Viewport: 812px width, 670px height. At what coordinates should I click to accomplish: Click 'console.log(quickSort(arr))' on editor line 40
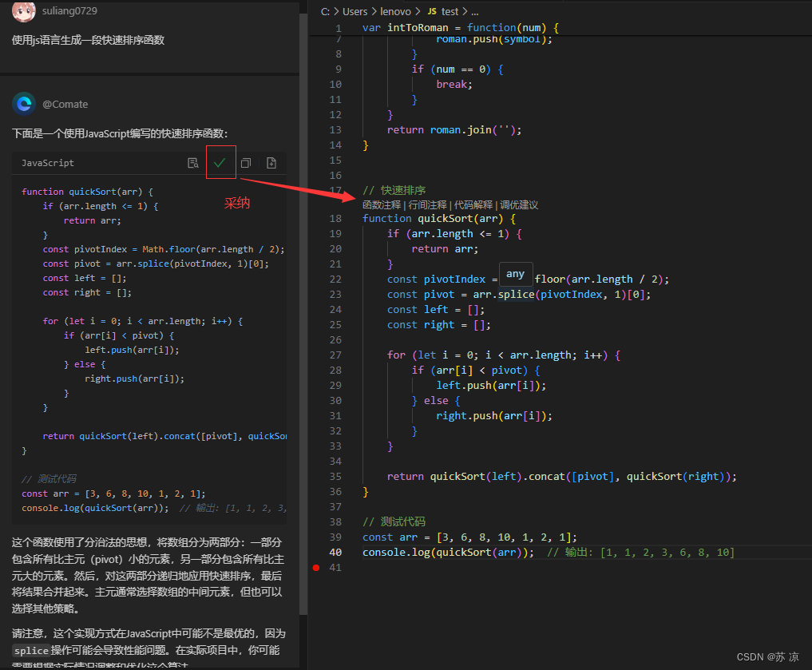[x=449, y=553]
